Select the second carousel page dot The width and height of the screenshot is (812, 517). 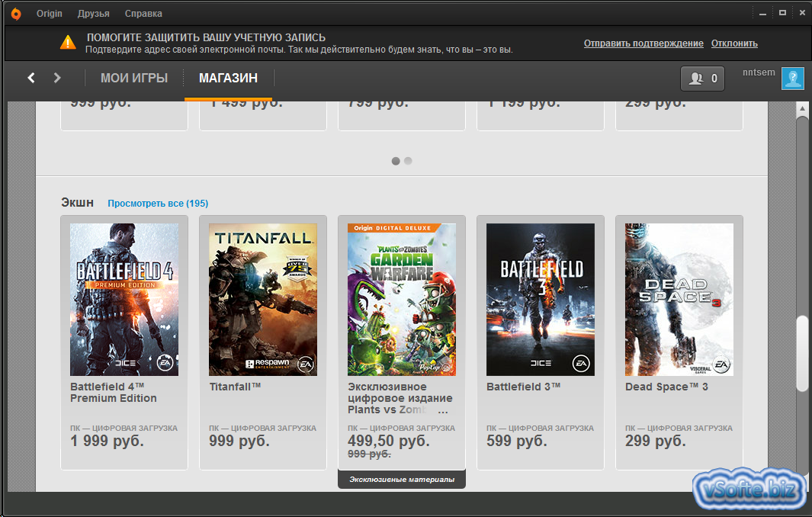pos(408,161)
